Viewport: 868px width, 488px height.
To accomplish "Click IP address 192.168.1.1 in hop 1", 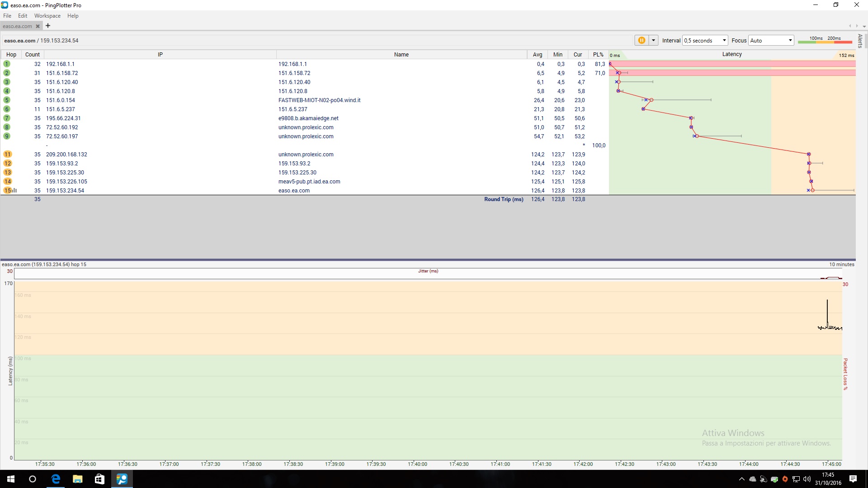I will (x=60, y=64).
